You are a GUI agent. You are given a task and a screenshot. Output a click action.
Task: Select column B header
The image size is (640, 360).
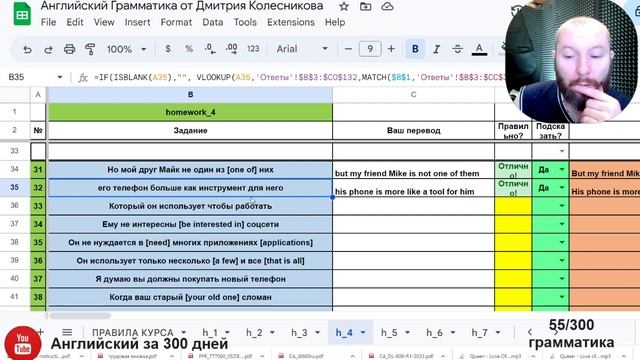pyautogui.click(x=190, y=95)
